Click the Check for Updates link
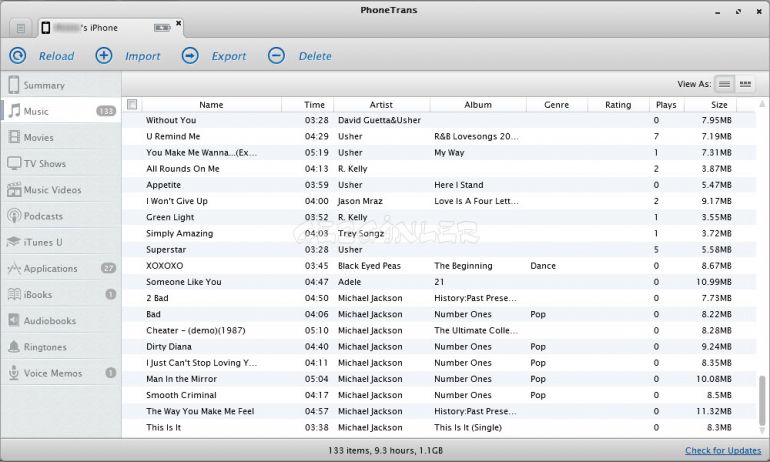The image size is (770, 462). [x=723, y=450]
